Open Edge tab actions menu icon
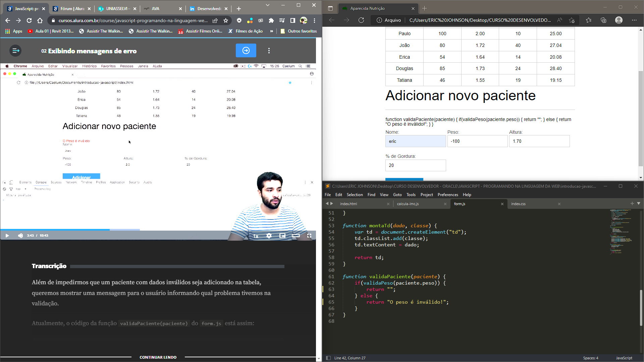644x362 pixels. [x=330, y=8]
